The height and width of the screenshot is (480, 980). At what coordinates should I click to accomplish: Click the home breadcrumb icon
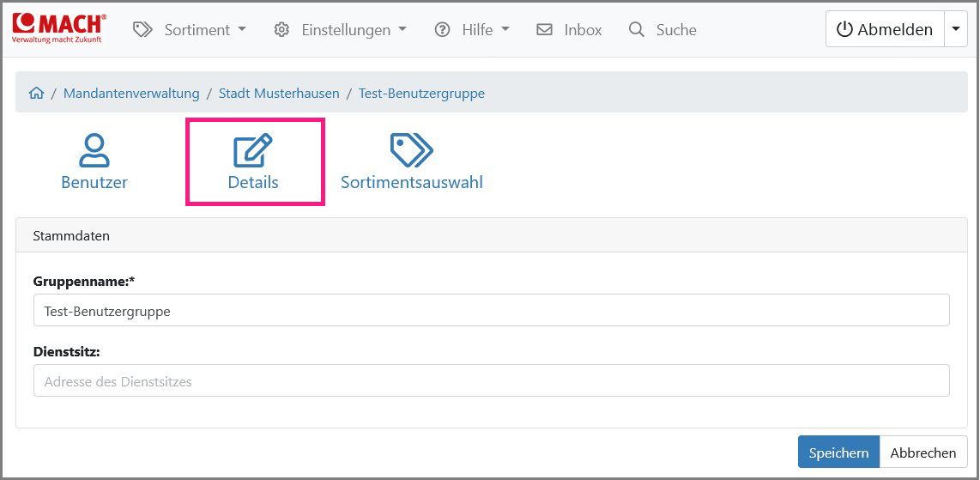click(x=36, y=94)
